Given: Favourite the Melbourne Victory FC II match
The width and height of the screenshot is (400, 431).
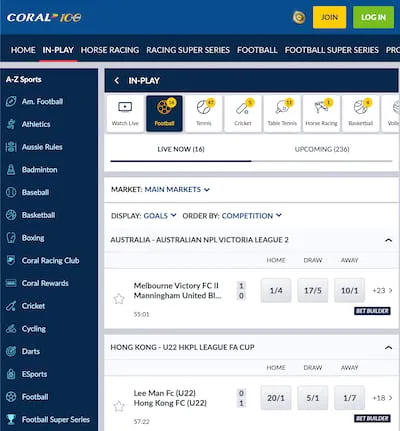Looking at the screenshot, I should point(119,298).
